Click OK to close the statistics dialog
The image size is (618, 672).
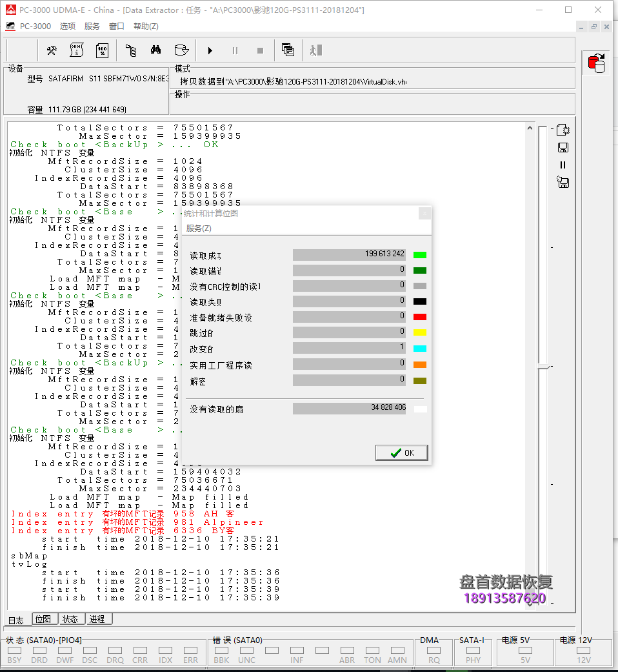(401, 452)
